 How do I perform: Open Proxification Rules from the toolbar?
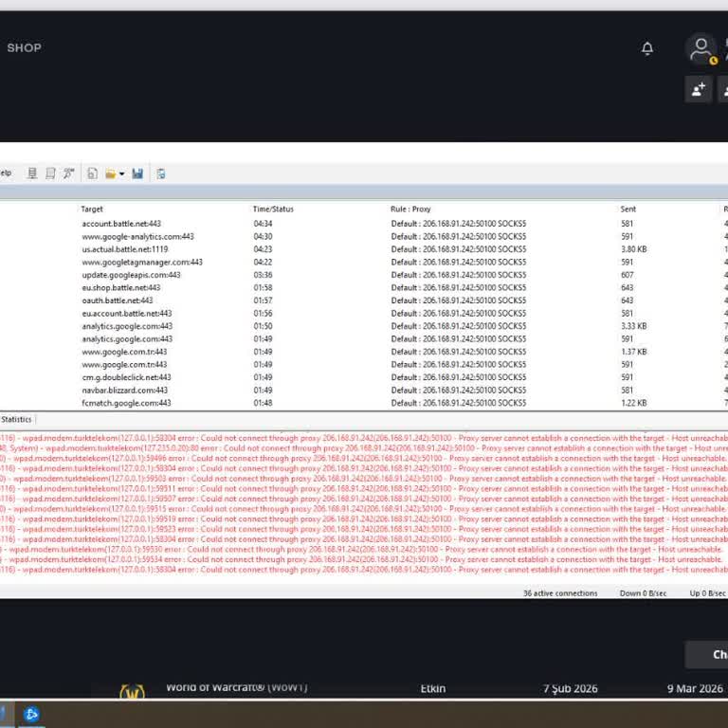pos(50,173)
